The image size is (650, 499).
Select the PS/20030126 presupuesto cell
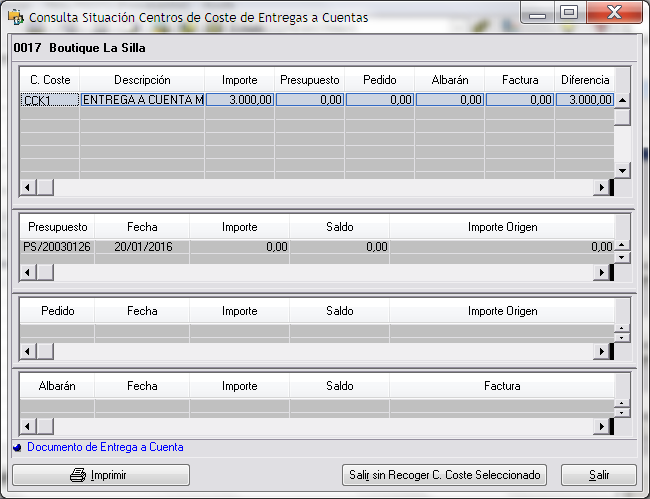[57, 247]
